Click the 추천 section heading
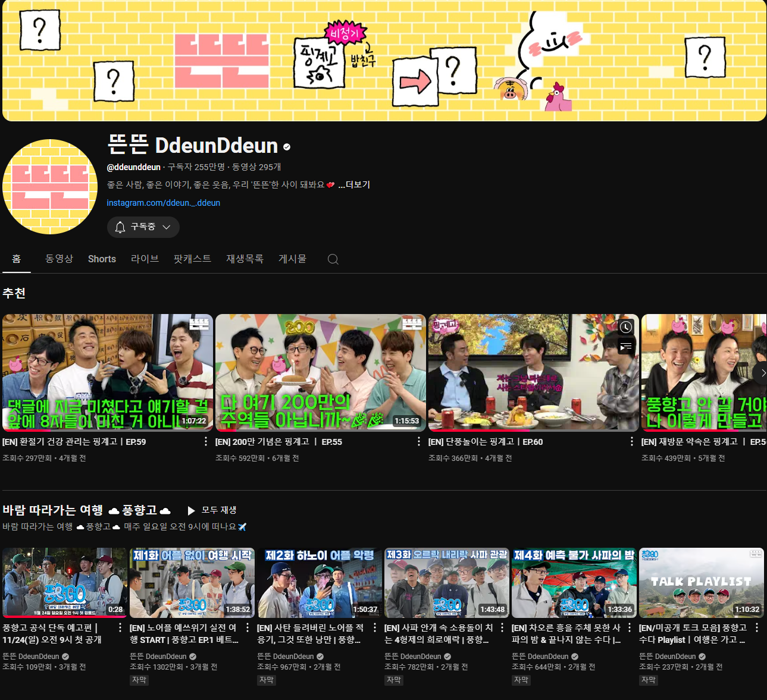The width and height of the screenshot is (767, 700). [x=14, y=293]
